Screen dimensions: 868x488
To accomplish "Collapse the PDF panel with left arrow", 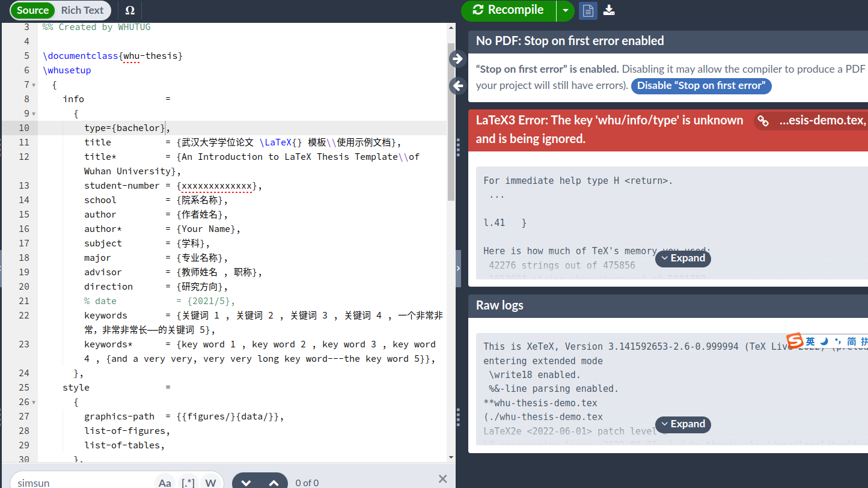I will click(x=457, y=86).
